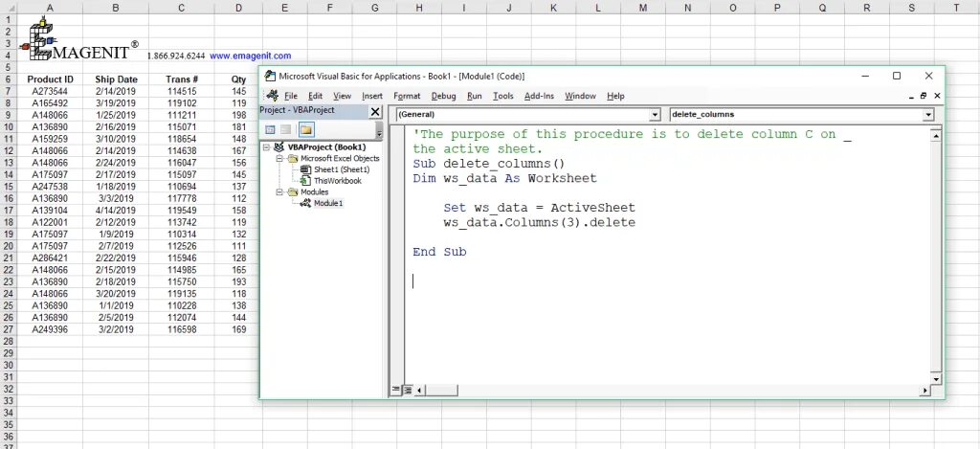This screenshot has height=449, width=980.
Task: Click the 'End Sub' code line
Action: (x=439, y=252)
